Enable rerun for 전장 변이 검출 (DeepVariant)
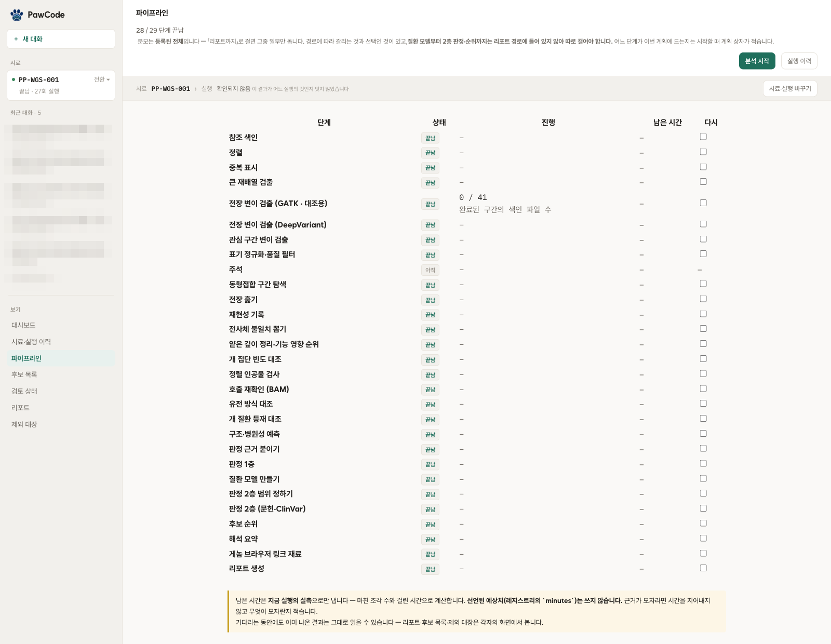 pos(703,224)
